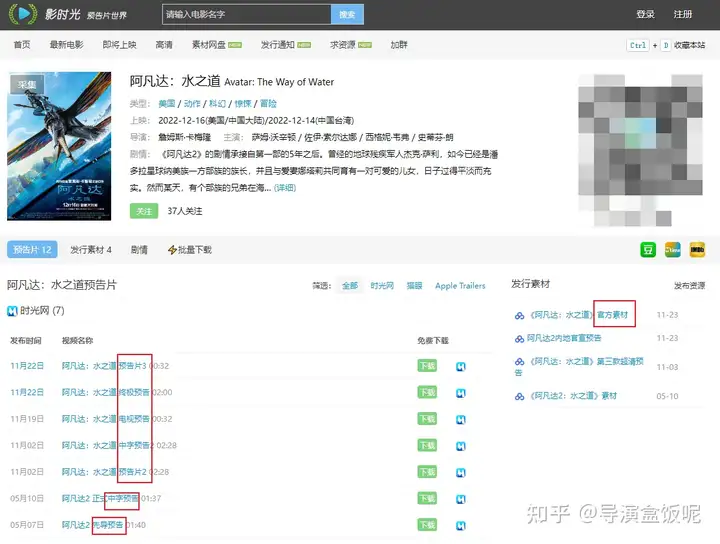Click the green 关注 follow button

[144, 211]
